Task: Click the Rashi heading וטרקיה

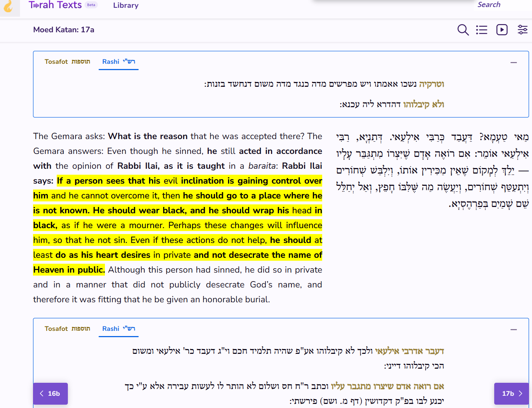Action: pos(432,84)
